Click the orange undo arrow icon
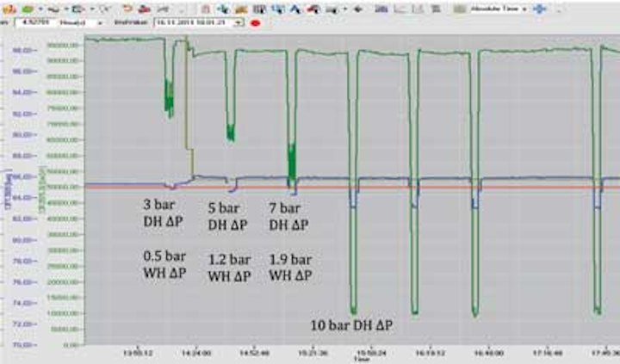The width and height of the screenshot is (620, 364). pyautogui.click(x=127, y=9)
